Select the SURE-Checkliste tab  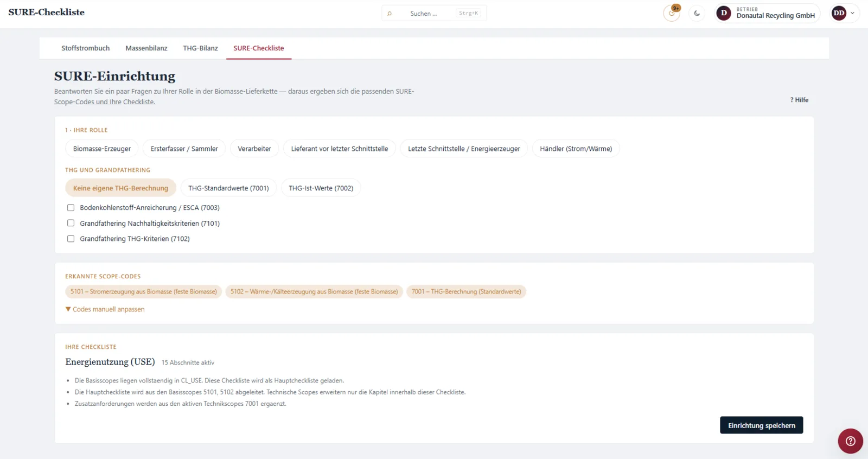point(259,48)
